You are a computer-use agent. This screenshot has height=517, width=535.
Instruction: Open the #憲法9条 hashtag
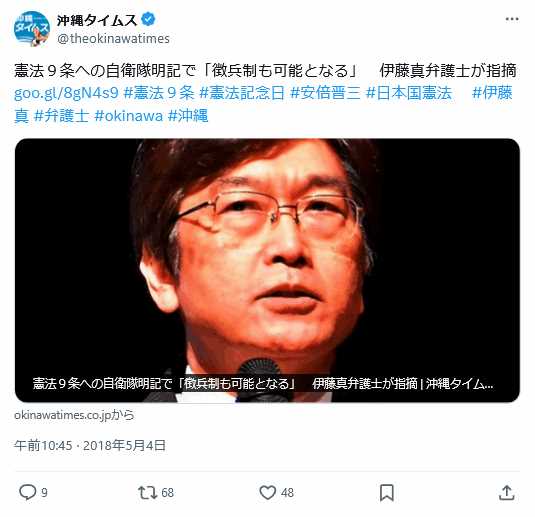coord(159,92)
